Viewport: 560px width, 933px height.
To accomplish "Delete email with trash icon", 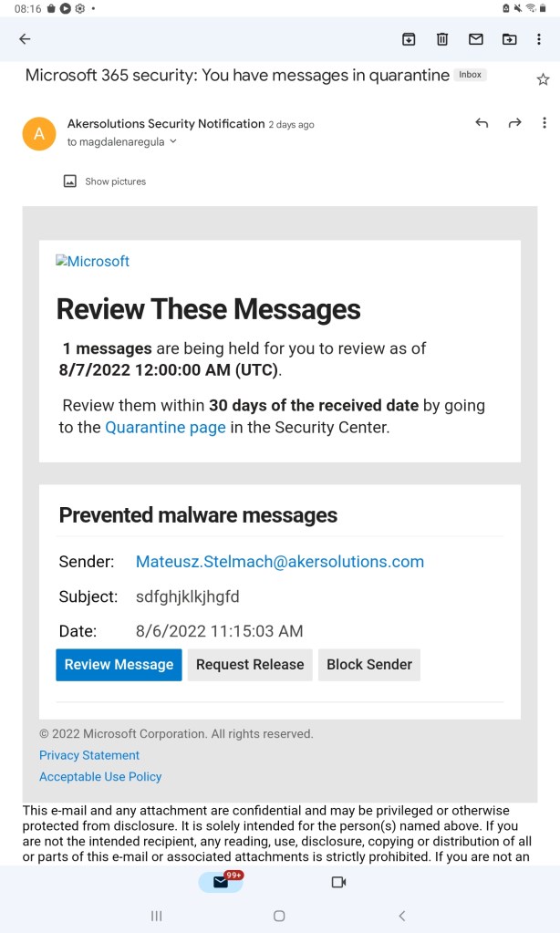I will [442, 39].
